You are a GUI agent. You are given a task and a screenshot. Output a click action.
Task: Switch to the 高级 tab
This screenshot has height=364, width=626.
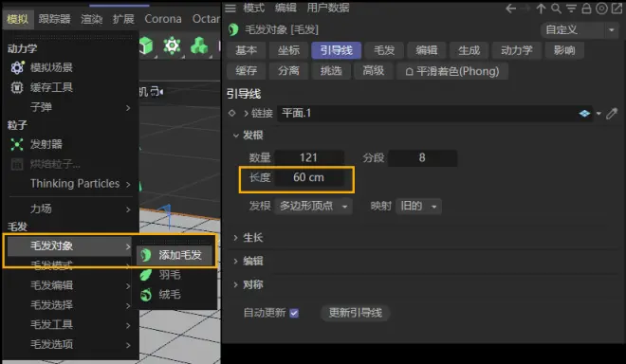pyautogui.click(x=374, y=71)
